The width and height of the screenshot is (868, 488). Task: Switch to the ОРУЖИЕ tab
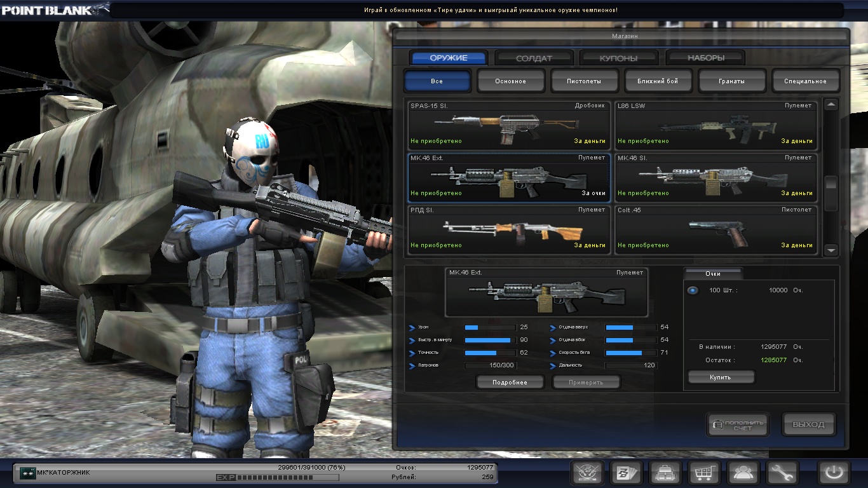coord(449,58)
